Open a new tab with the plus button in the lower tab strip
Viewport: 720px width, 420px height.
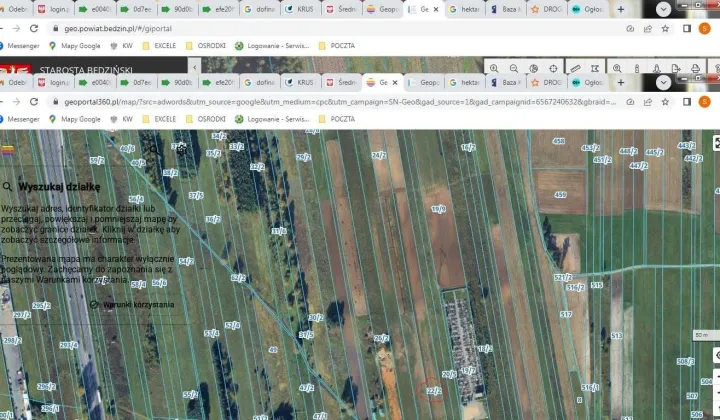click(x=620, y=83)
